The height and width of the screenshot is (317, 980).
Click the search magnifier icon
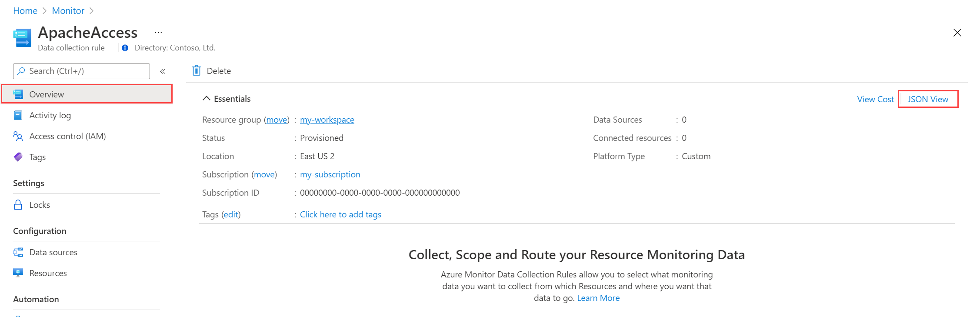(x=21, y=71)
